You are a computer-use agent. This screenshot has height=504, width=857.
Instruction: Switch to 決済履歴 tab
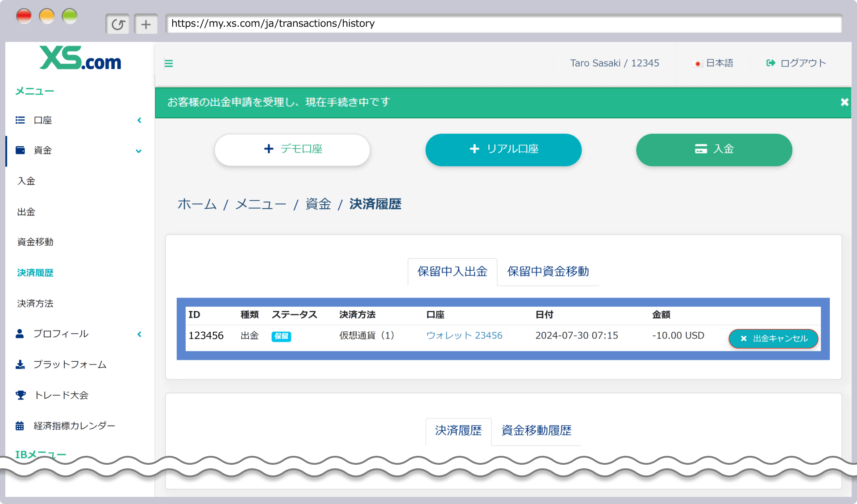(x=458, y=431)
